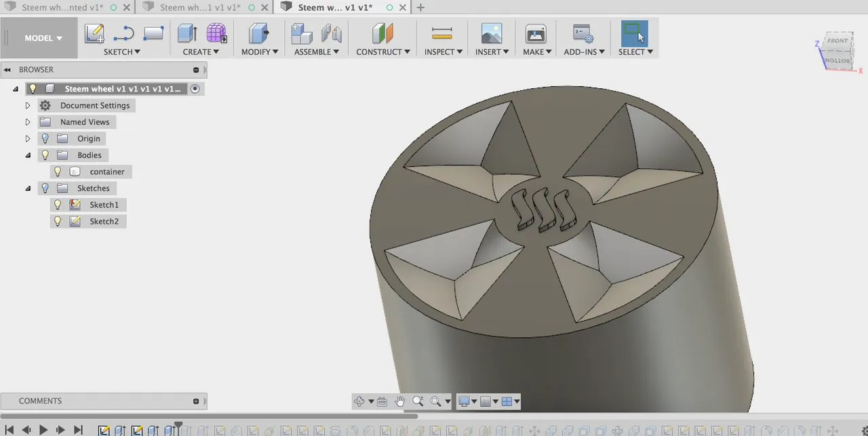This screenshot has height=436, width=868.
Task: Open the MAKE dropdown menu
Action: pyautogui.click(x=537, y=52)
